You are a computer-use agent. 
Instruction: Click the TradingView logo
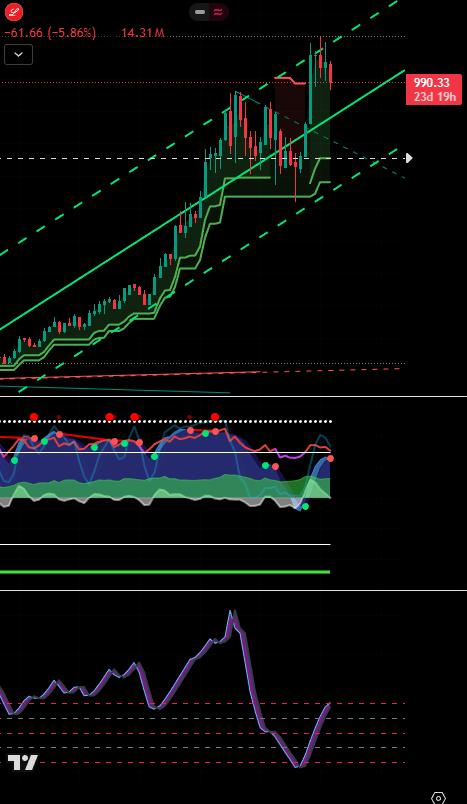point(23,762)
